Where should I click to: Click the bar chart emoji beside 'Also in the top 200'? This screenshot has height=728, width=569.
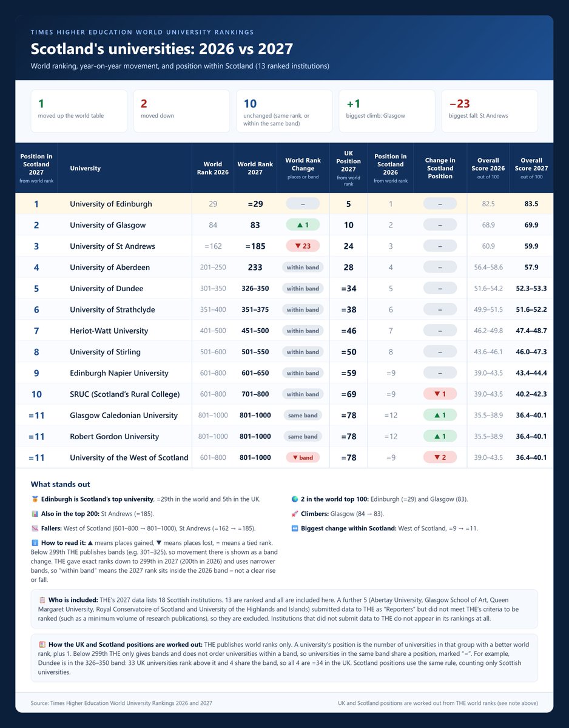tap(34, 514)
